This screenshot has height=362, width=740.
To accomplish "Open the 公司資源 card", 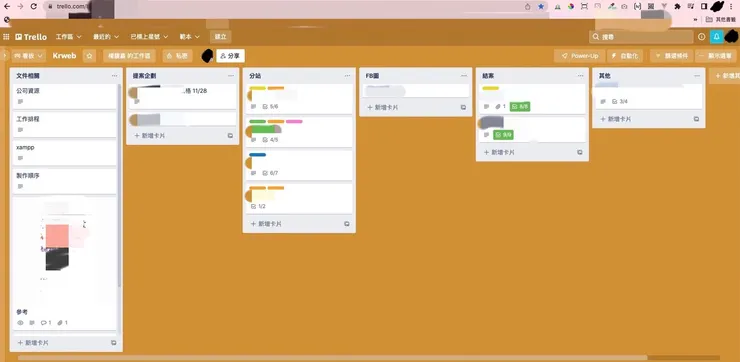I will tap(64, 96).
